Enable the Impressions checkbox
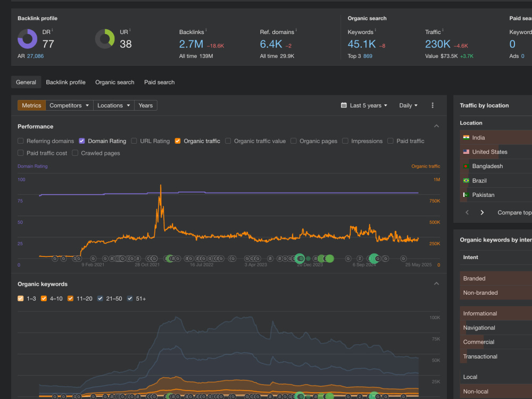Viewport: 532px width, 399px height. tap(345, 141)
